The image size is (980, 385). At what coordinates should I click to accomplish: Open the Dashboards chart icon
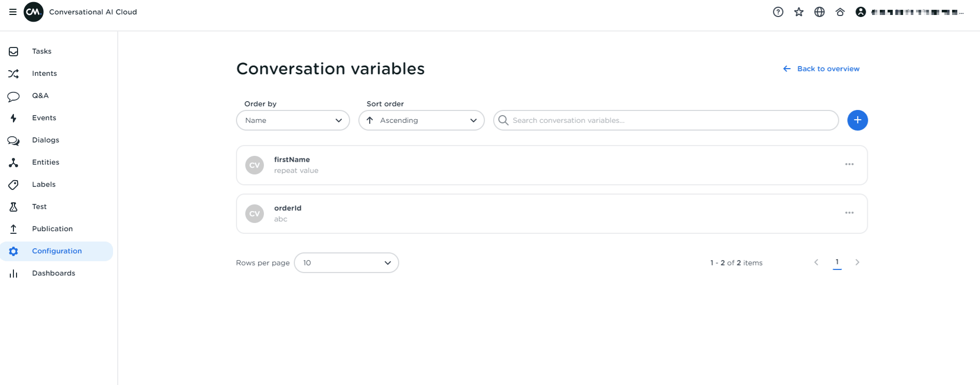(x=13, y=273)
